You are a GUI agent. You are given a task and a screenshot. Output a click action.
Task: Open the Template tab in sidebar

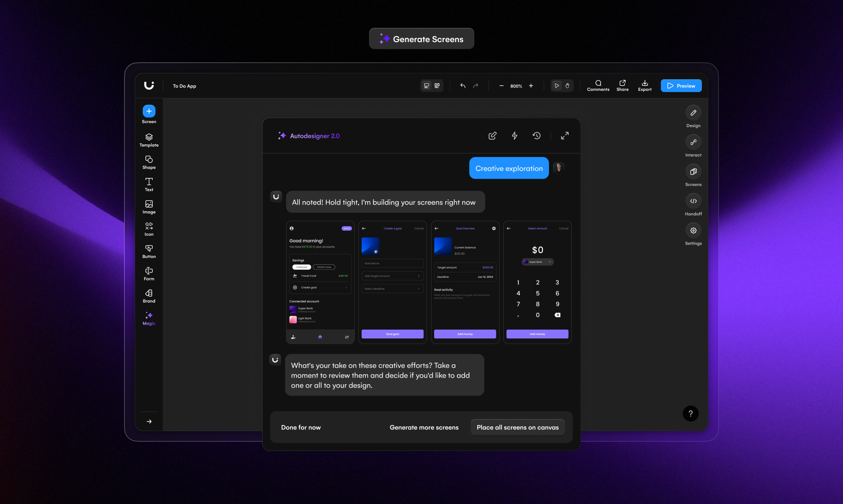(149, 140)
